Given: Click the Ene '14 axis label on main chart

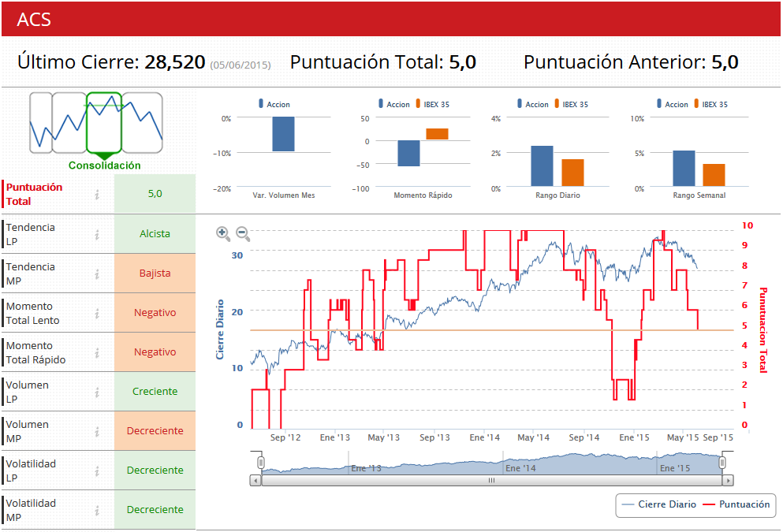Looking at the screenshot, I should tap(484, 437).
